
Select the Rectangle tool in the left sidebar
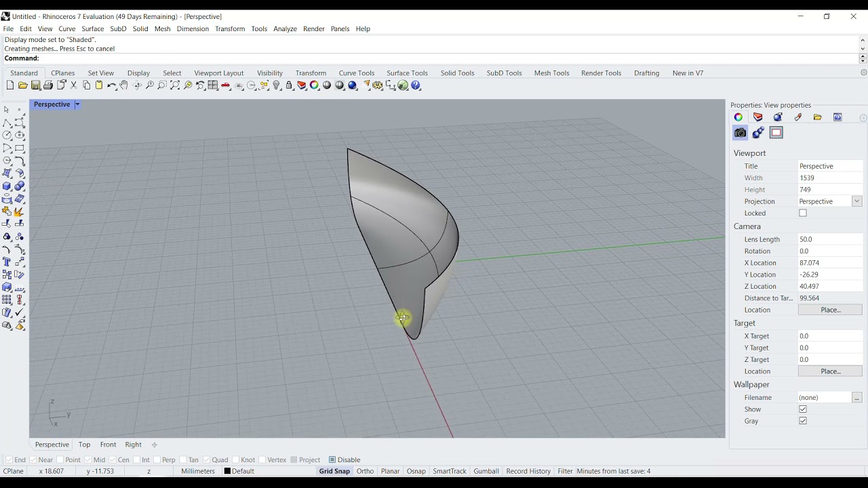click(20, 148)
